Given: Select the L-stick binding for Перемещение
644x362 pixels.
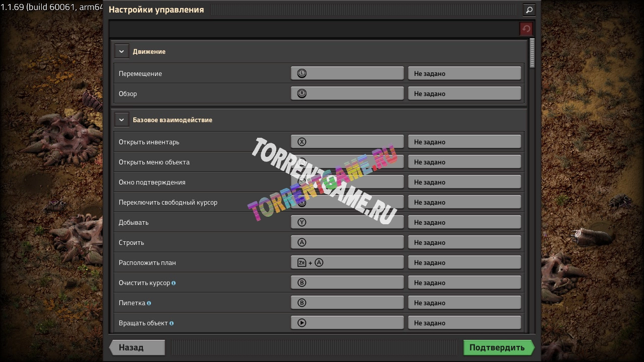Looking at the screenshot, I should click(347, 73).
